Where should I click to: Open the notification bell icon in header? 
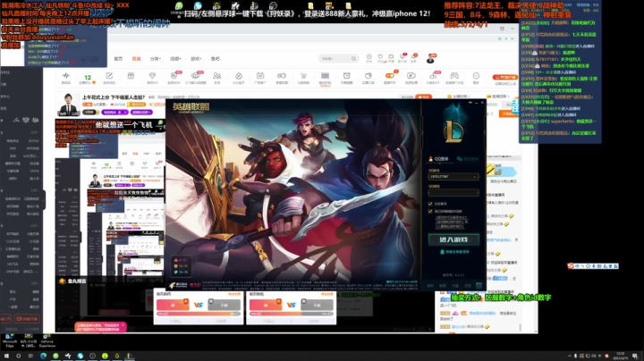tap(414, 57)
